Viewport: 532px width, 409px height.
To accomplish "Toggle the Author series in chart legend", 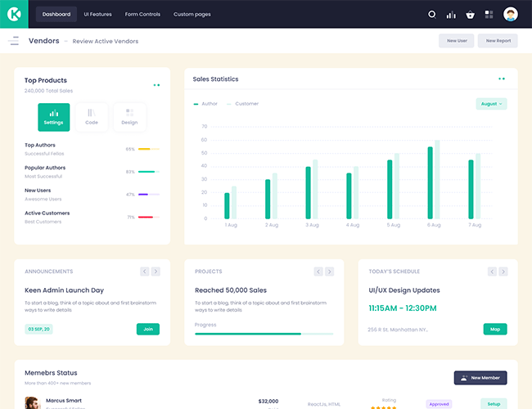I will pos(206,104).
